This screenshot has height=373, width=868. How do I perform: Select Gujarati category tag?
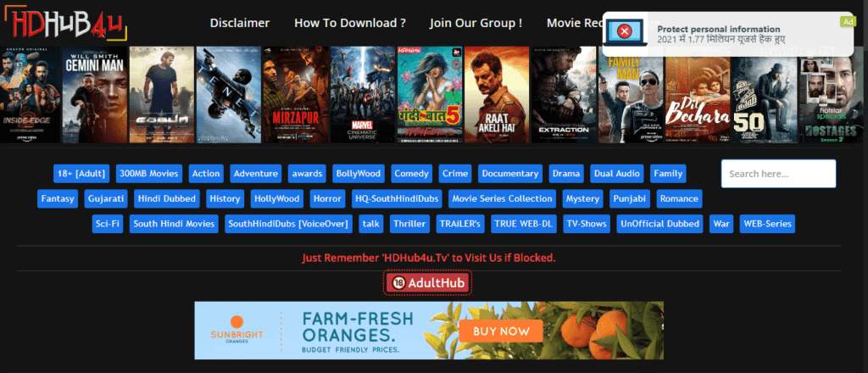coord(107,198)
